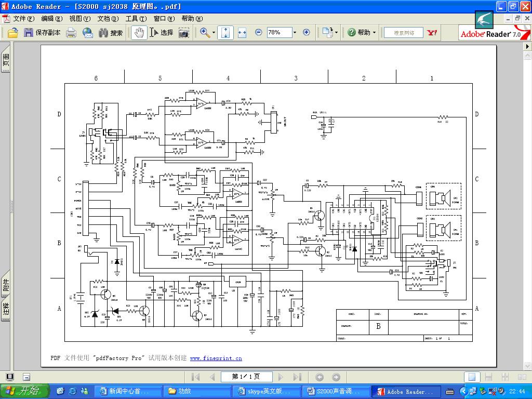
Task: Open the 文件 (File) menu
Action: coord(23,19)
